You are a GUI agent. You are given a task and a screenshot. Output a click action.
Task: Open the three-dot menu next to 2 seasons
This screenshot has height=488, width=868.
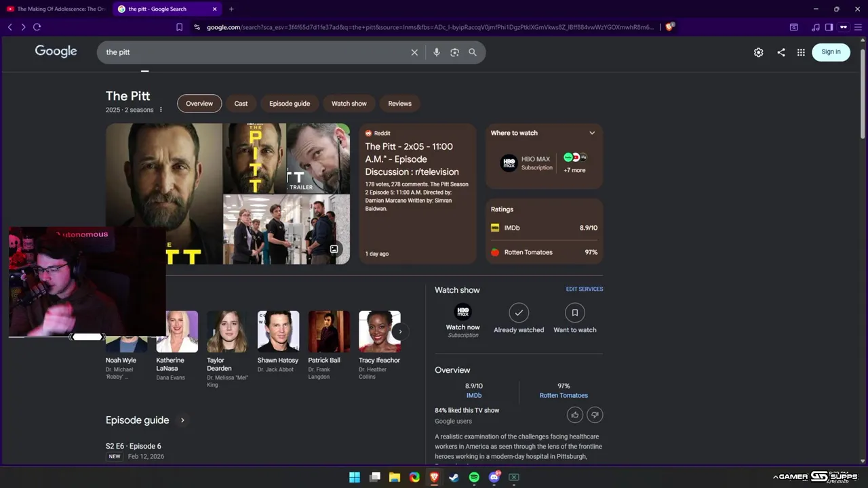click(161, 110)
